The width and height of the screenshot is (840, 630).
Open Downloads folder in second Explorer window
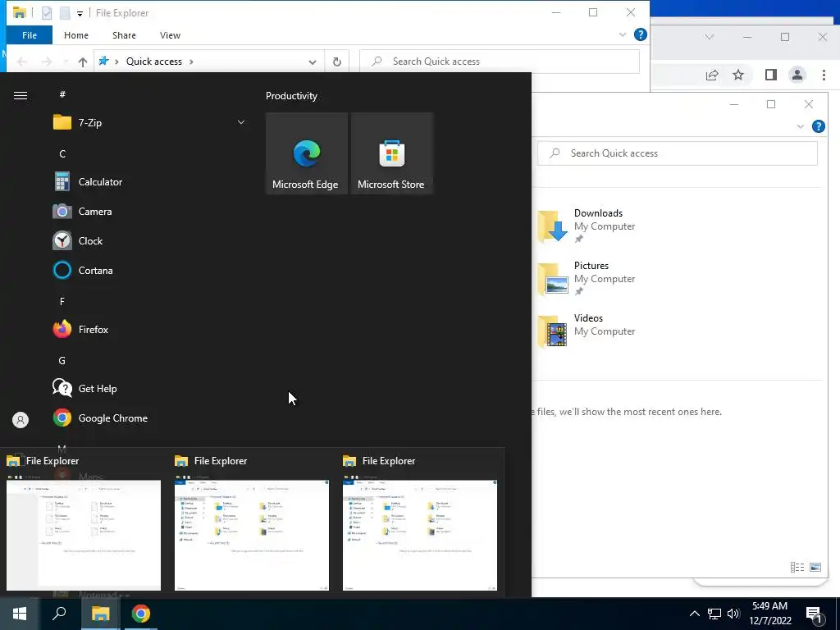586,226
